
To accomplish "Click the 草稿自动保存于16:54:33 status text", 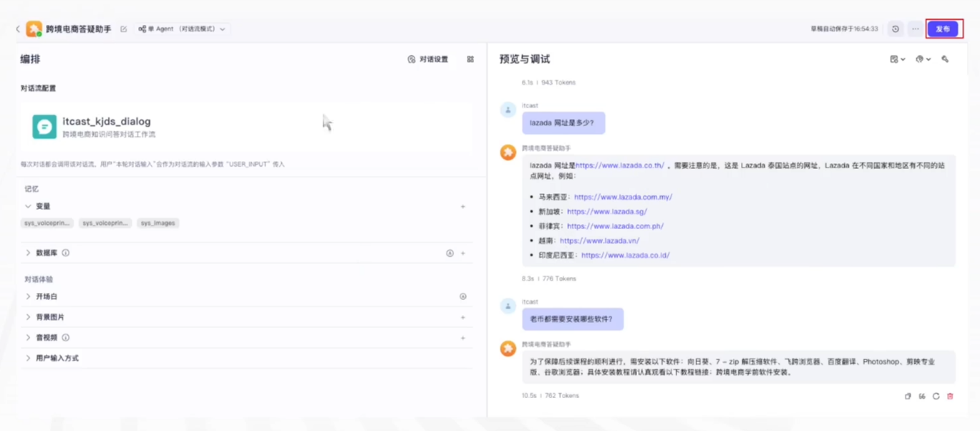I will pyautogui.click(x=844, y=29).
